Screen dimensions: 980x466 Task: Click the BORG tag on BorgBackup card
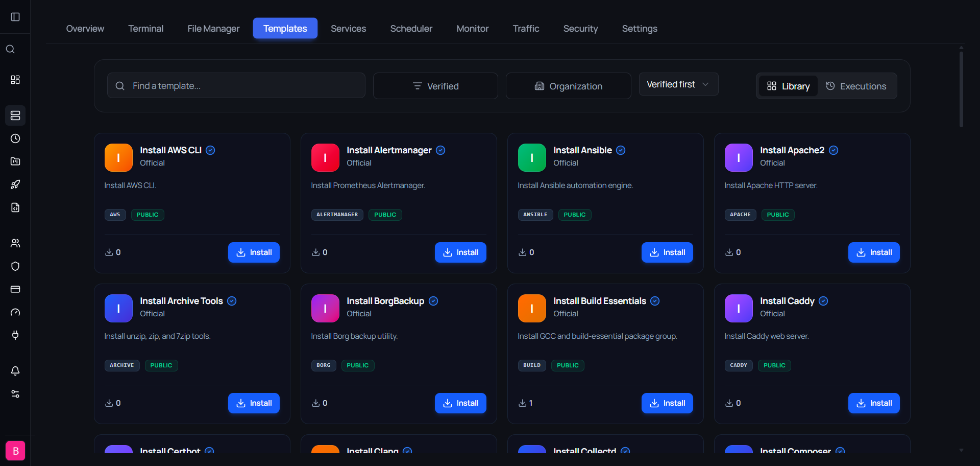324,365
